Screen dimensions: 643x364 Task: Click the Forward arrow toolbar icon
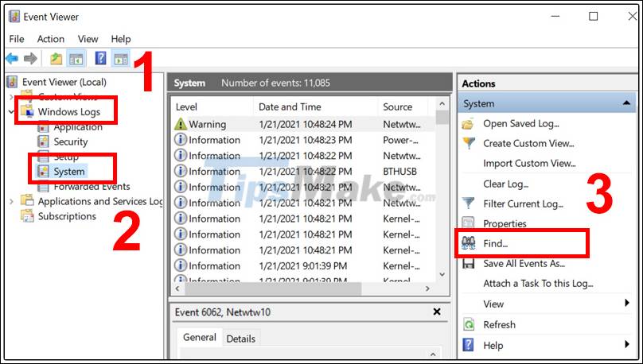click(30, 59)
